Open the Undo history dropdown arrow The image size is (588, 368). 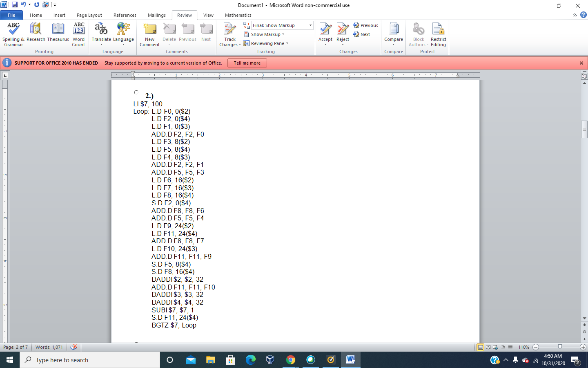coord(29,5)
